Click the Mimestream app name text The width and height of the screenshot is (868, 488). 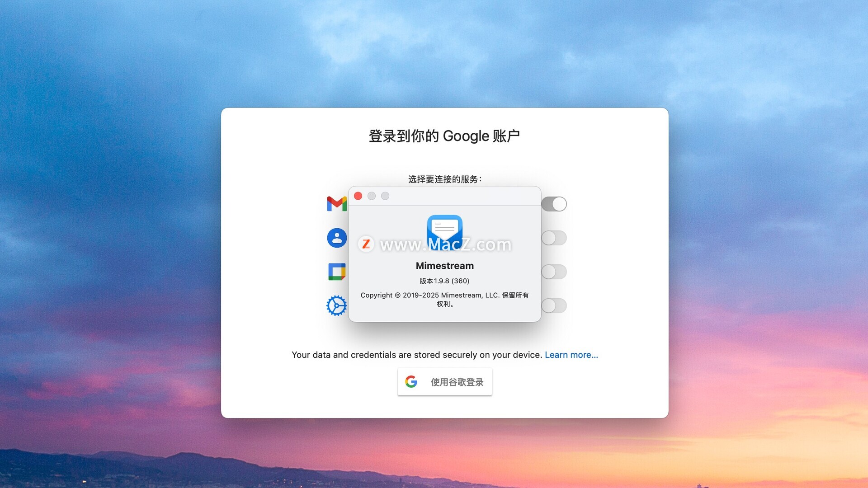444,266
